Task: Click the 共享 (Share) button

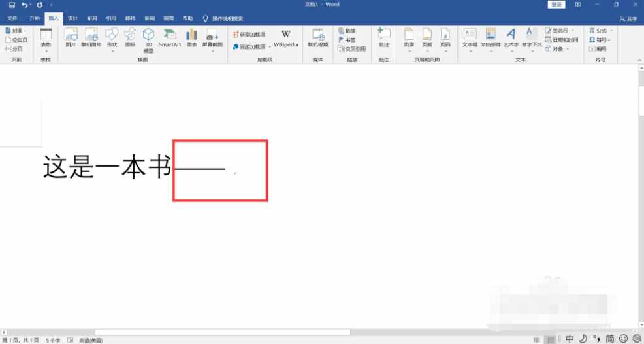Action: [x=628, y=19]
